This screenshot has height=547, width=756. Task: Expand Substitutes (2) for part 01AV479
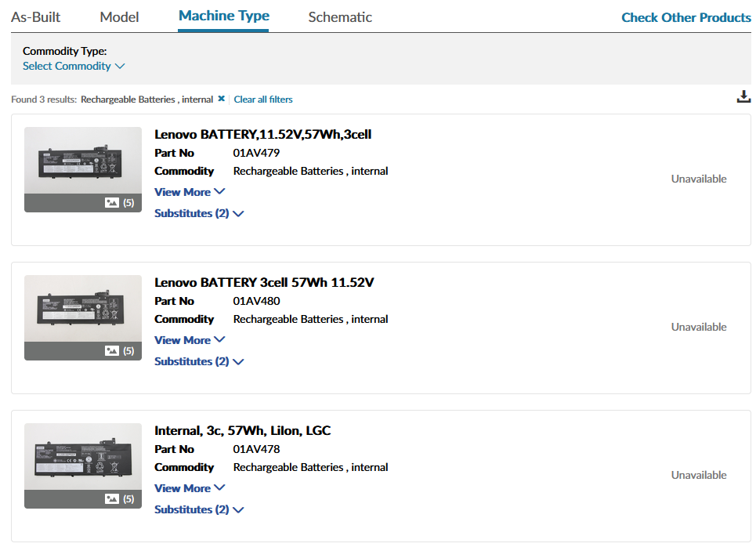pos(199,213)
